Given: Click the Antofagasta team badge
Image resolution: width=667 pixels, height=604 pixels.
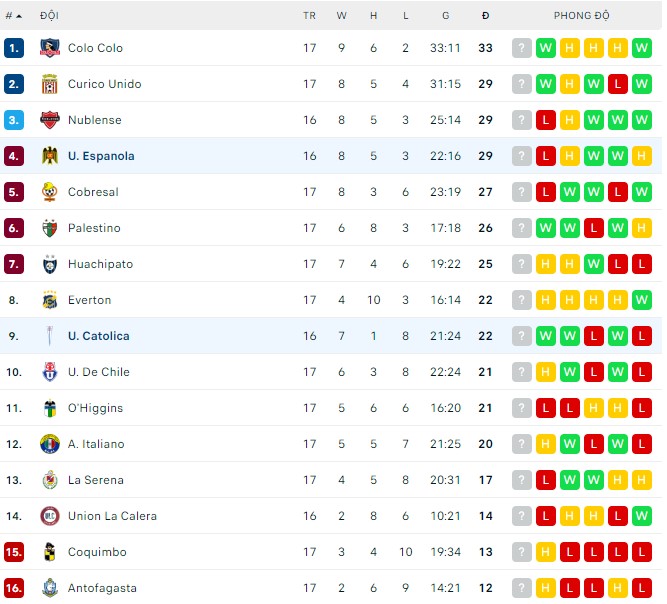Looking at the screenshot, I should click(x=50, y=588).
